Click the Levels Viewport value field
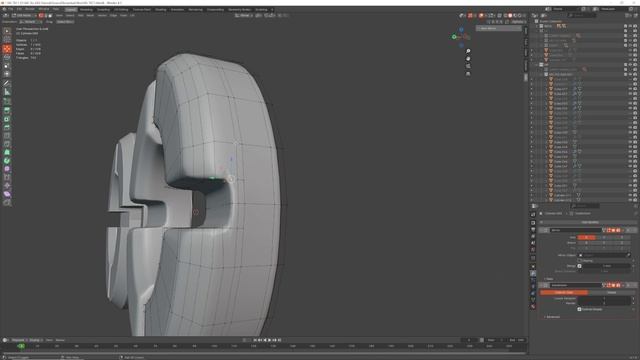Image resolution: width=640 pixels, height=360 pixels. (x=604, y=298)
